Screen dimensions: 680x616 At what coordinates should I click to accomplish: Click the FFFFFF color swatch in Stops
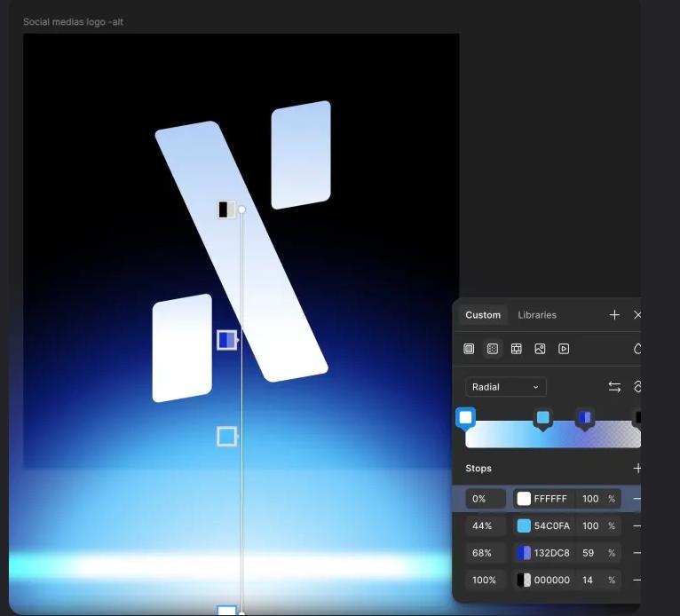[x=524, y=499]
